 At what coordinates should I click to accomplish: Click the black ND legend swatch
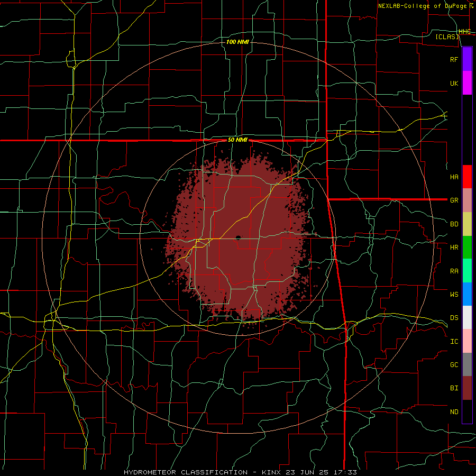pyautogui.click(x=467, y=411)
